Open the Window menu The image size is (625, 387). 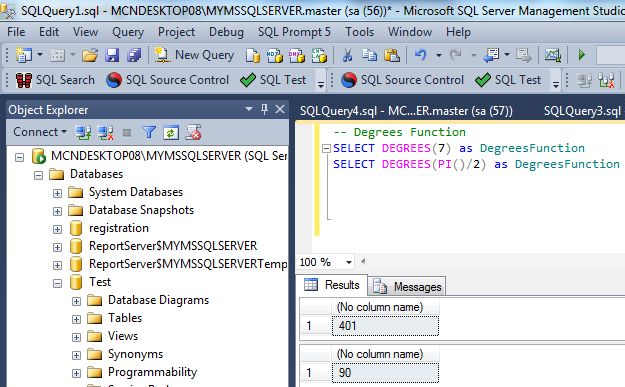[410, 32]
